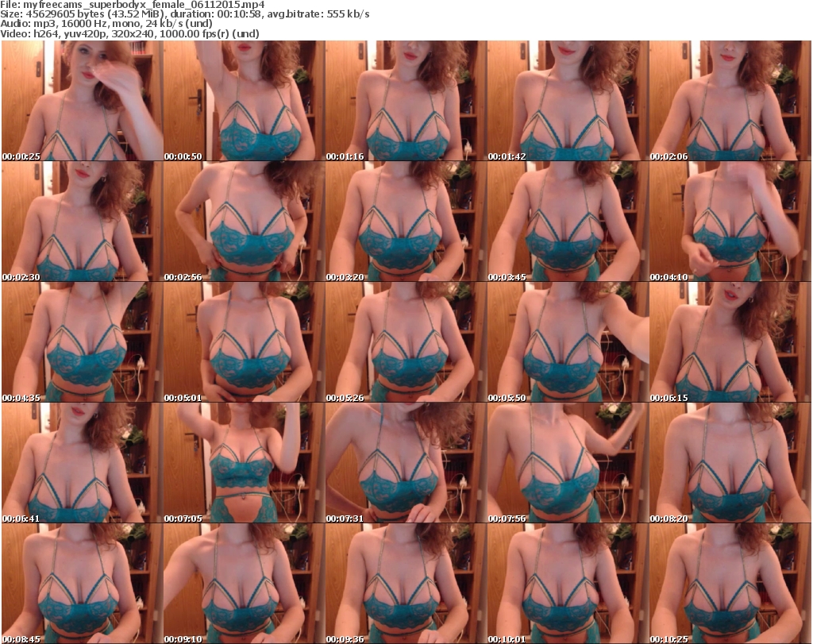Select the thumbnail stamped 00:06:41
This screenshot has height=644, width=813.
(x=82, y=462)
